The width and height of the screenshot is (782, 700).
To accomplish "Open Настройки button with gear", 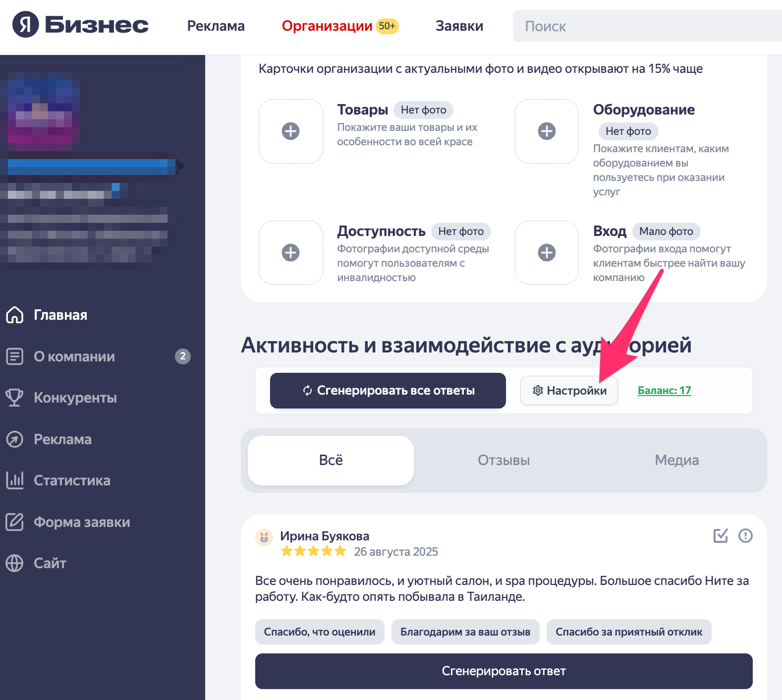I will click(x=569, y=391).
